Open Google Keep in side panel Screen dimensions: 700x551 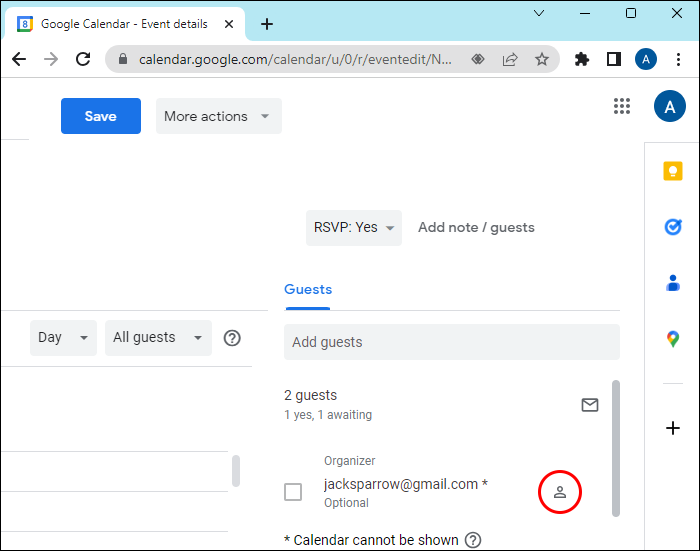point(673,171)
